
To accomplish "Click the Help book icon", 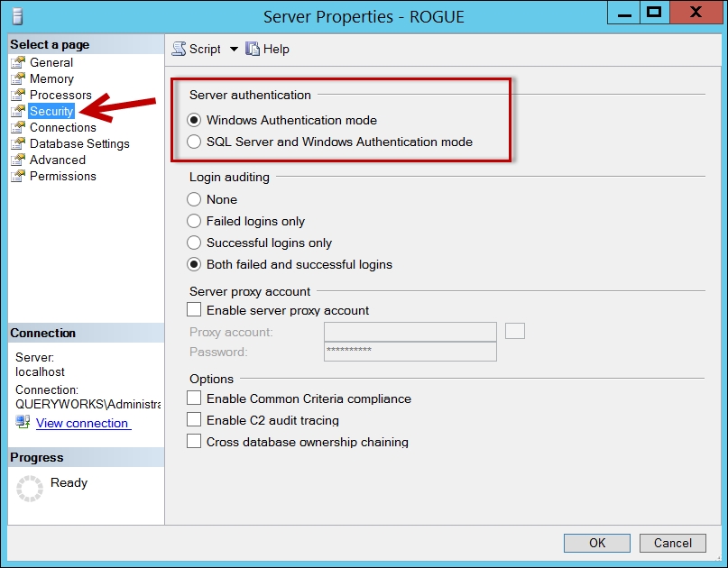I will point(252,49).
